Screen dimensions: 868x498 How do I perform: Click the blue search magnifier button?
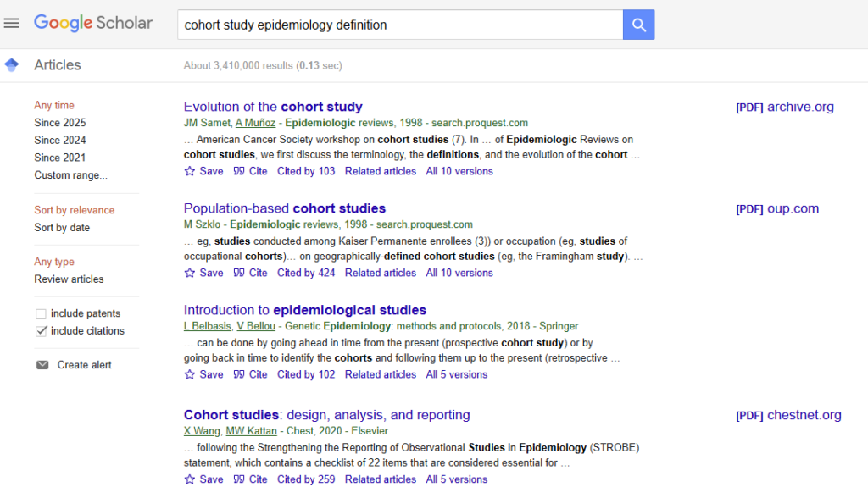(x=638, y=25)
